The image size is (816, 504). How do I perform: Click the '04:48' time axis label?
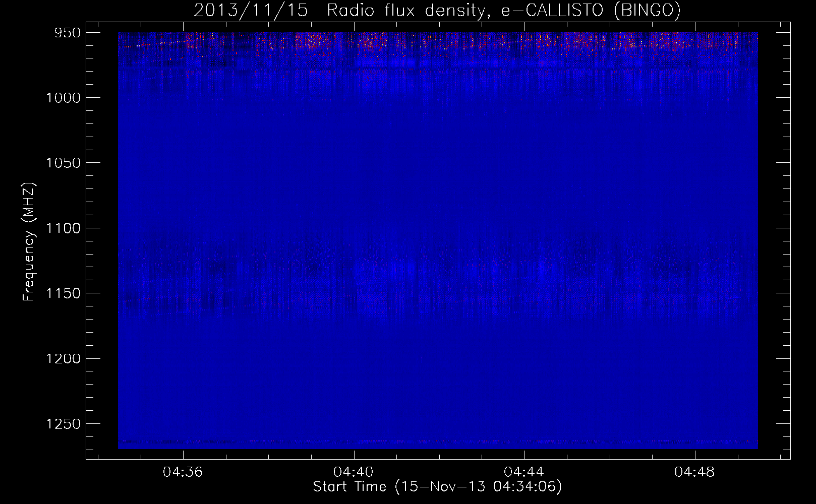pos(694,472)
